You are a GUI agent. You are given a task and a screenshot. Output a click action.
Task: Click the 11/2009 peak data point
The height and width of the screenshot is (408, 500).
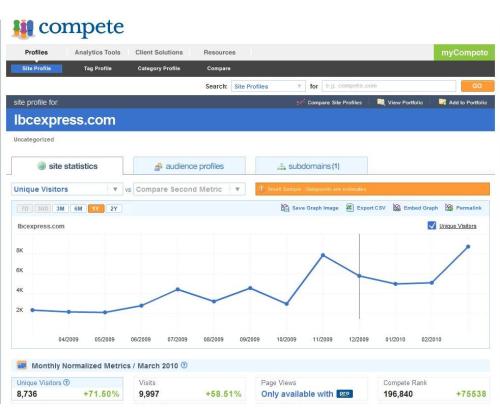tap(323, 255)
